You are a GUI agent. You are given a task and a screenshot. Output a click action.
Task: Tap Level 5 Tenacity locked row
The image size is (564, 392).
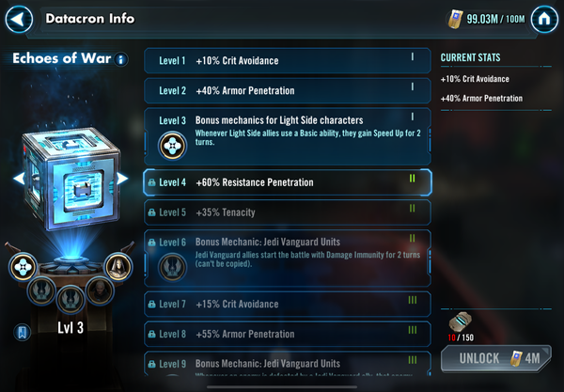pyautogui.click(x=288, y=212)
